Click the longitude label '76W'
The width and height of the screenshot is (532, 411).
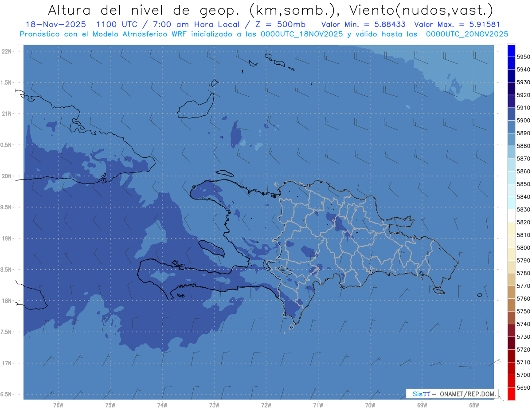point(58,405)
